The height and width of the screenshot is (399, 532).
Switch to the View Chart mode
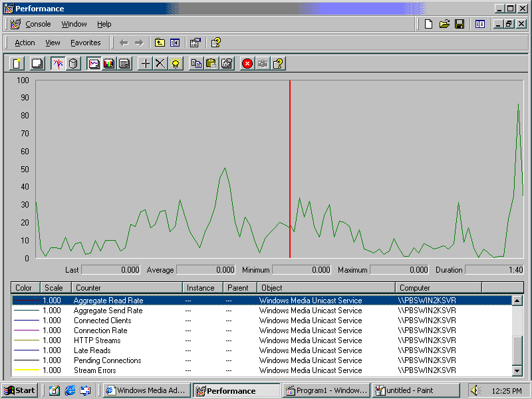[93, 63]
